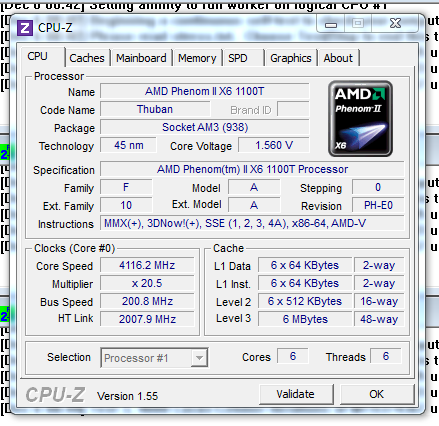Open the About tab

[338, 58]
